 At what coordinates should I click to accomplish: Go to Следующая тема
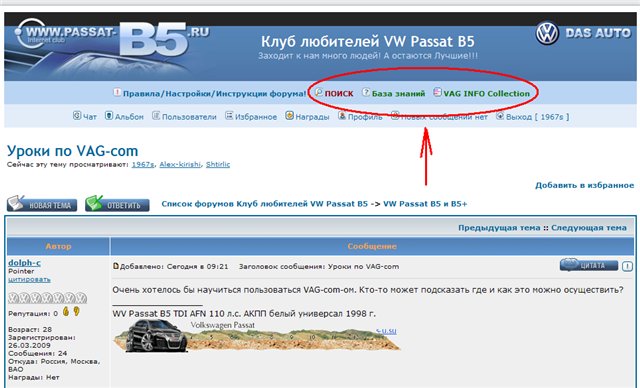point(589,228)
